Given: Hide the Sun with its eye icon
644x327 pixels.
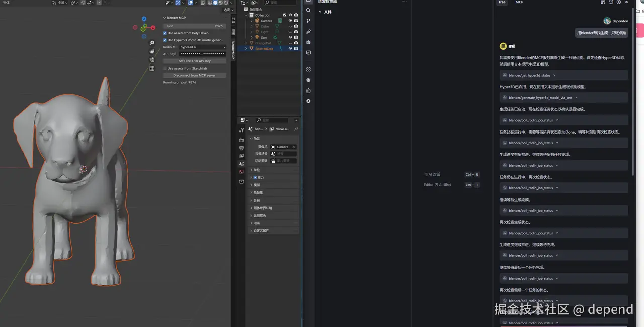Looking at the screenshot, I should [290, 37].
